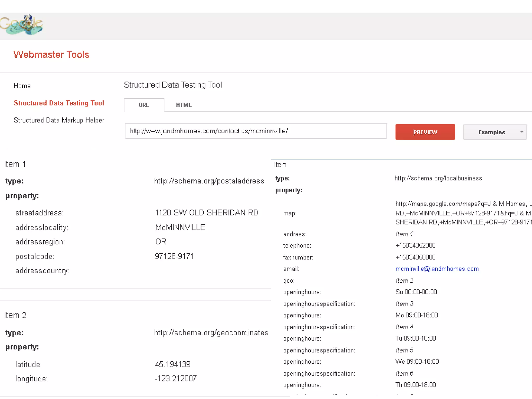
Task: Click the Item 2 geo reference
Action: (x=404, y=281)
